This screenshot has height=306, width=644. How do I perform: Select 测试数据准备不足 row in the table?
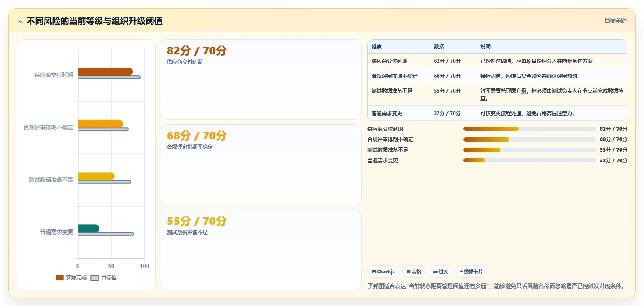pyautogui.click(x=497, y=94)
